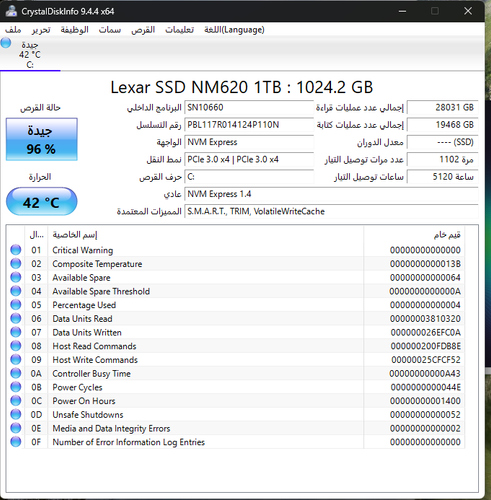Click the features field S.M.A.R.T., TRIM, VolatileWriteCache

coord(331,211)
